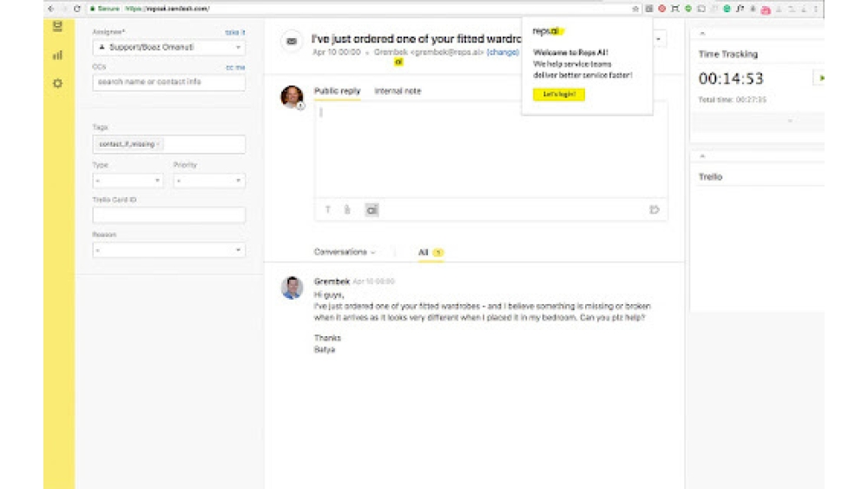This screenshot has height=489, width=868.
Task: Click the text formatting T icon
Action: [328, 210]
